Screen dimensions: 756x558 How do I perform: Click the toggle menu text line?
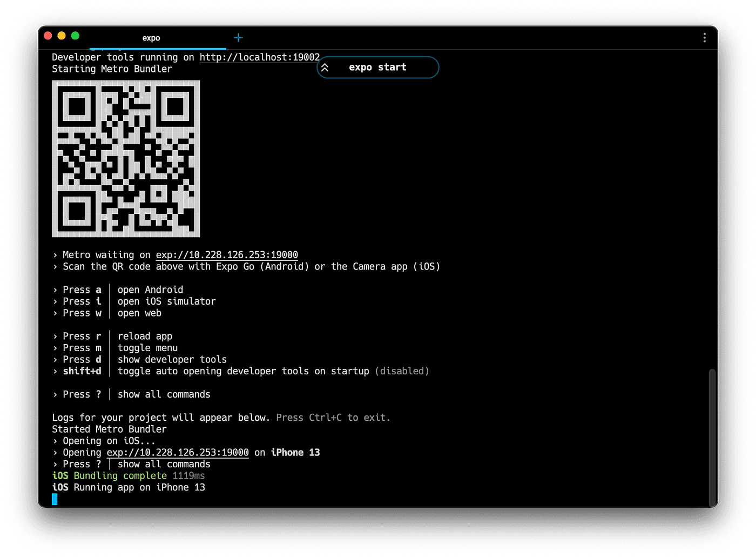click(147, 348)
